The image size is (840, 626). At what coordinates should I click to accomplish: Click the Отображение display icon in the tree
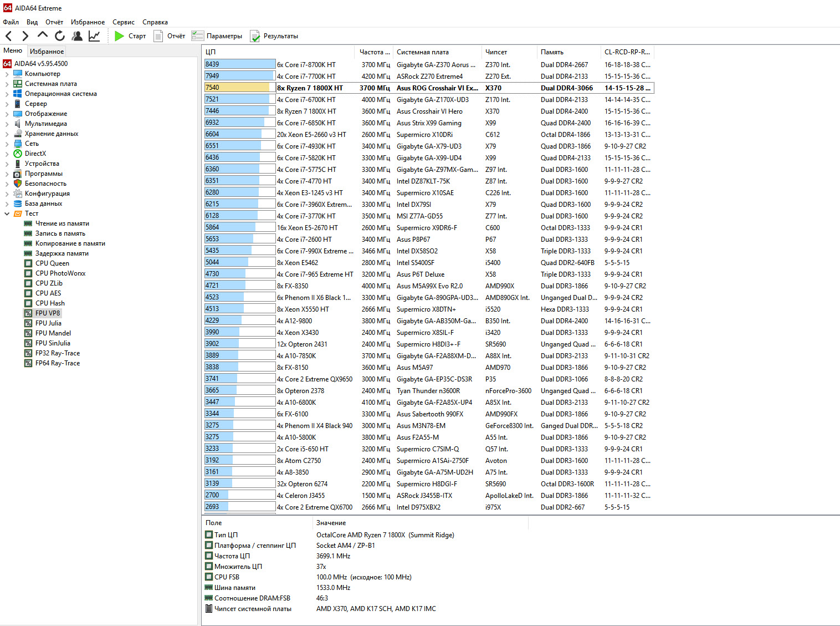[18, 114]
